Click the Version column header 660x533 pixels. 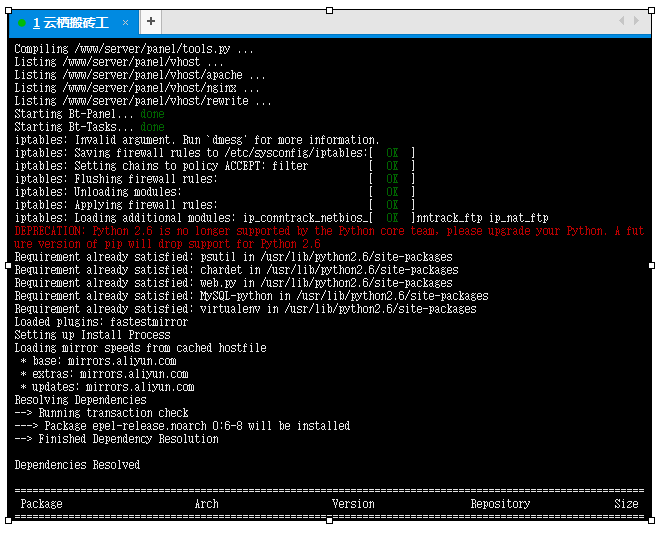click(353, 504)
